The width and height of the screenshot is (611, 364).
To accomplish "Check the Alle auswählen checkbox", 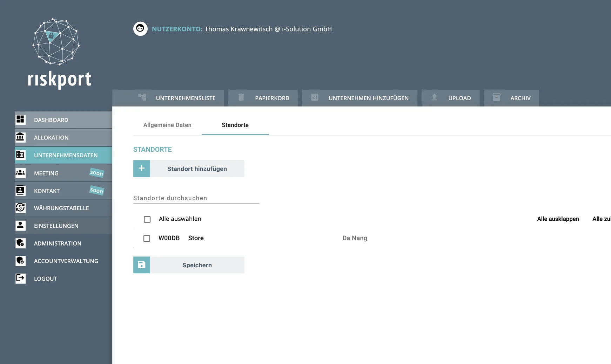I will pyautogui.click(x=147, y=219).
